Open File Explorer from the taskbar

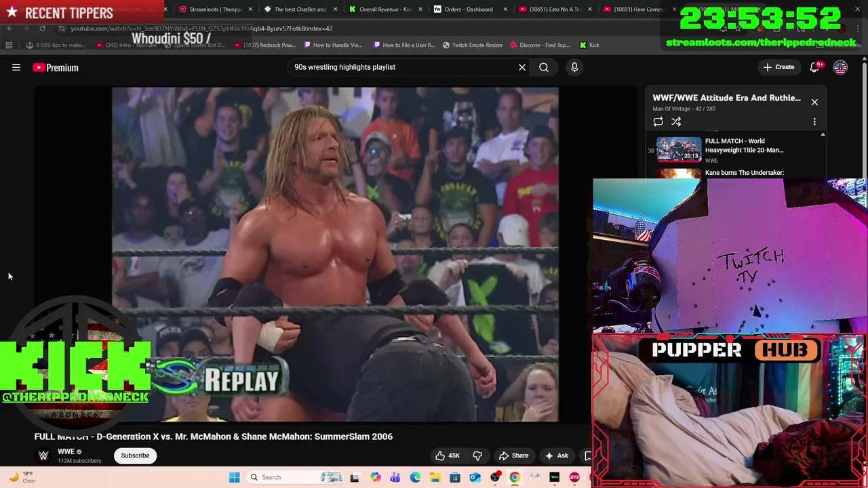pyautogui.click(x=435, y=477)
